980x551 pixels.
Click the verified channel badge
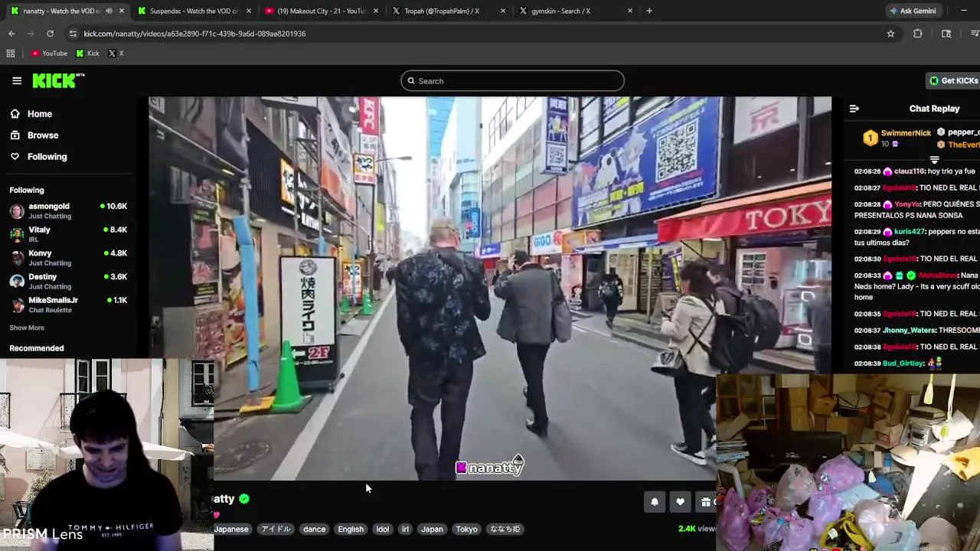(x=244, y=499)
